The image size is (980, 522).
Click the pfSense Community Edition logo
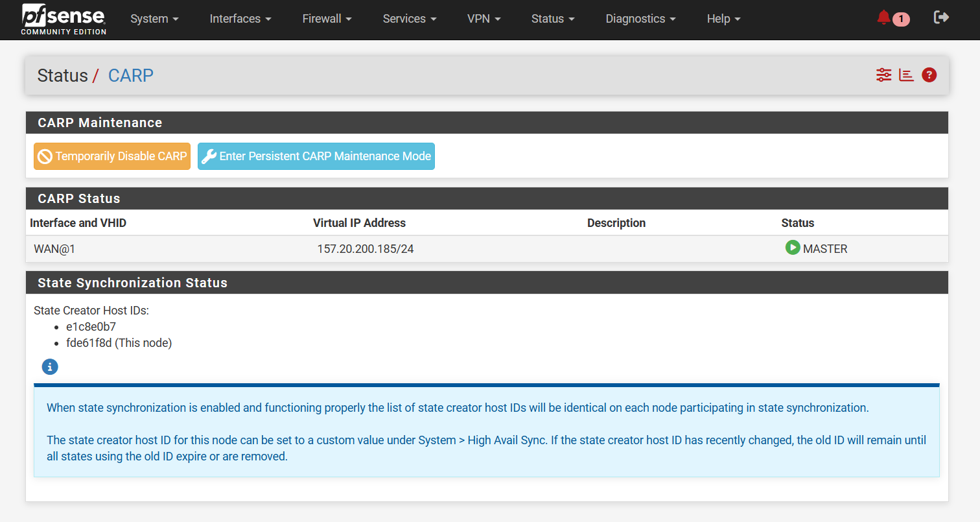pyautogui.click(x=64, y=19)
